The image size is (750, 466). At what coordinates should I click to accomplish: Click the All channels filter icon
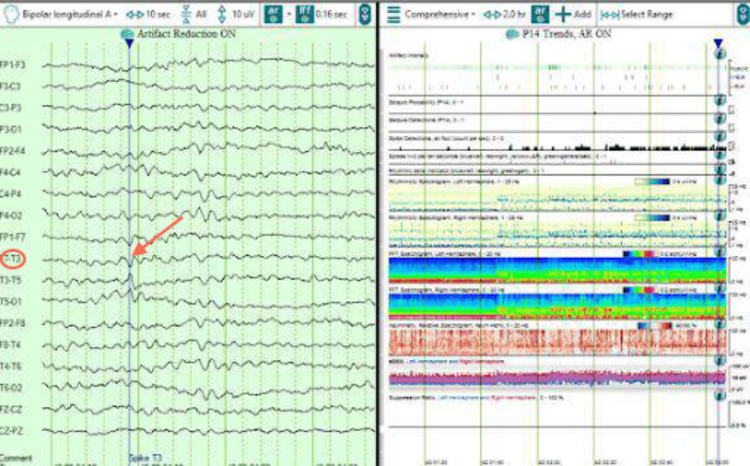tap(187, 14)
